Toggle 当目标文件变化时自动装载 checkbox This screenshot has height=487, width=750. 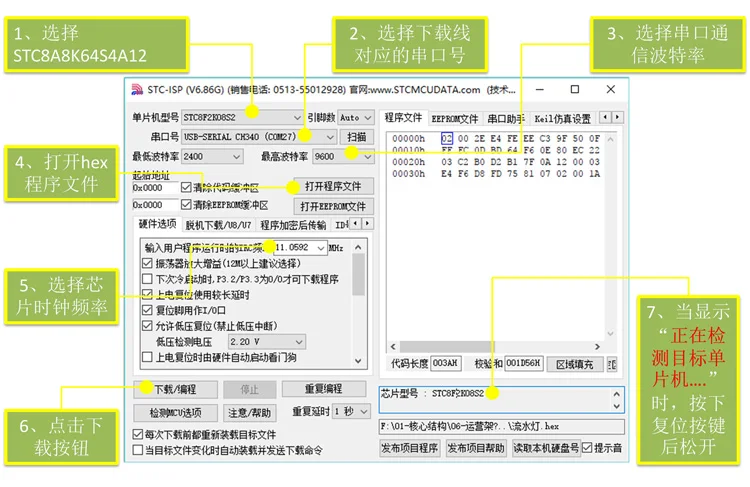point(138,450)
